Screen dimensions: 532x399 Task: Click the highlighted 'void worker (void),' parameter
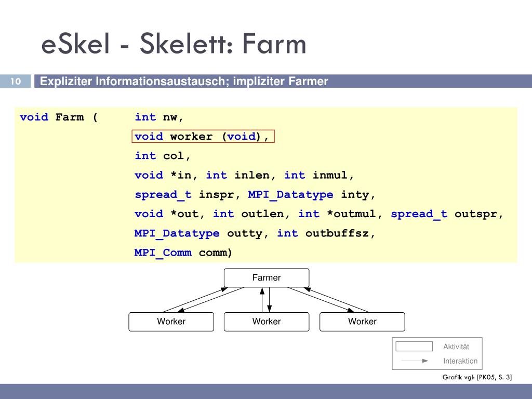click(203, 137)
